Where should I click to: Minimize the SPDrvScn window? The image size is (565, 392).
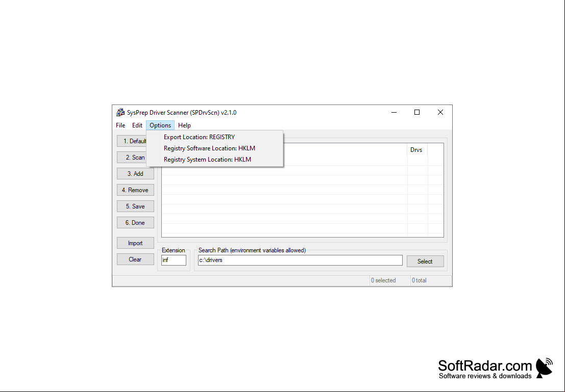pyautogui.click(x=394, y=112)
